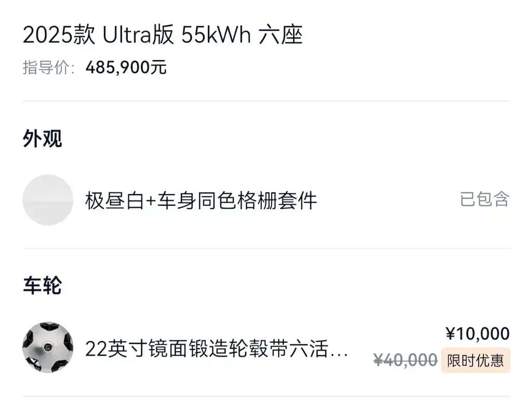Tap the 55kWh battery text in title
Screen dimensions: 532x399
point(216,35)
